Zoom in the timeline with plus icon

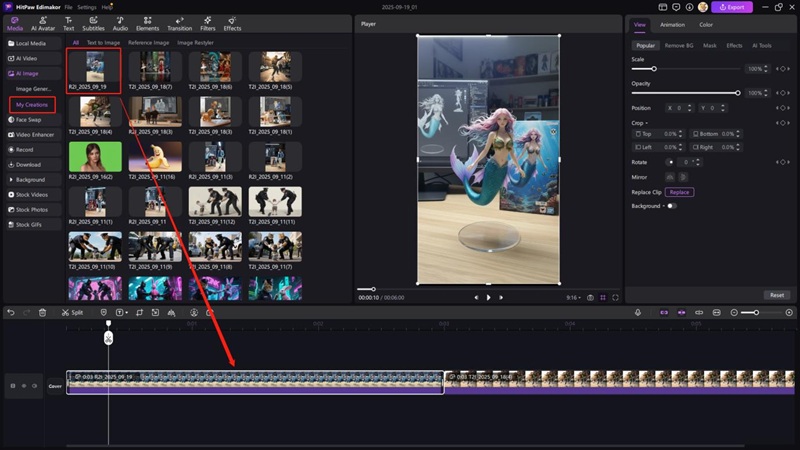(x=789, y=312)
